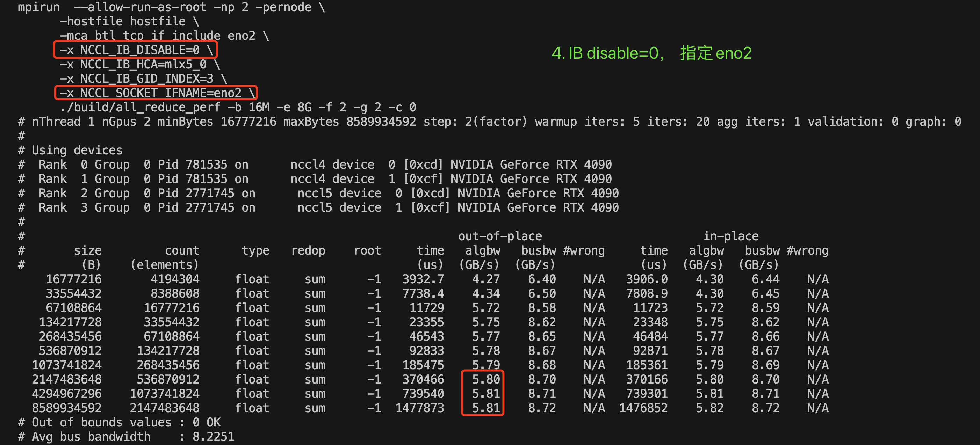The width and height of the screenshot is (980, 445).
Task: Click the 'Avg bus bandwidth' result line
Action: click(x=126, y=437)
